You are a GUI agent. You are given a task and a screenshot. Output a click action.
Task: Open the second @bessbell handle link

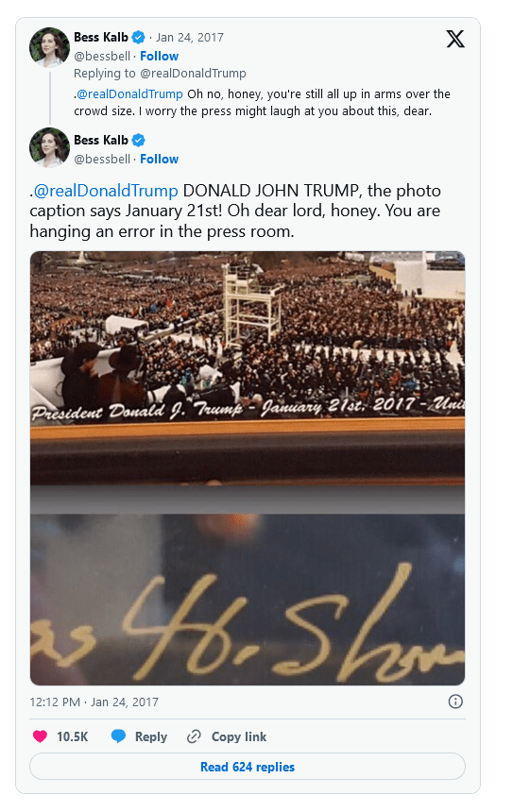(102, 159)
